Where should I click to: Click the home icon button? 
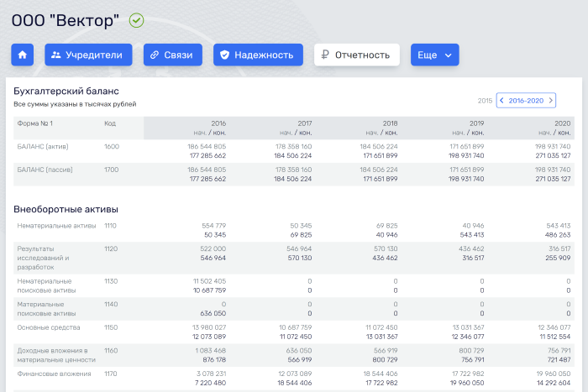pos(23,55)
